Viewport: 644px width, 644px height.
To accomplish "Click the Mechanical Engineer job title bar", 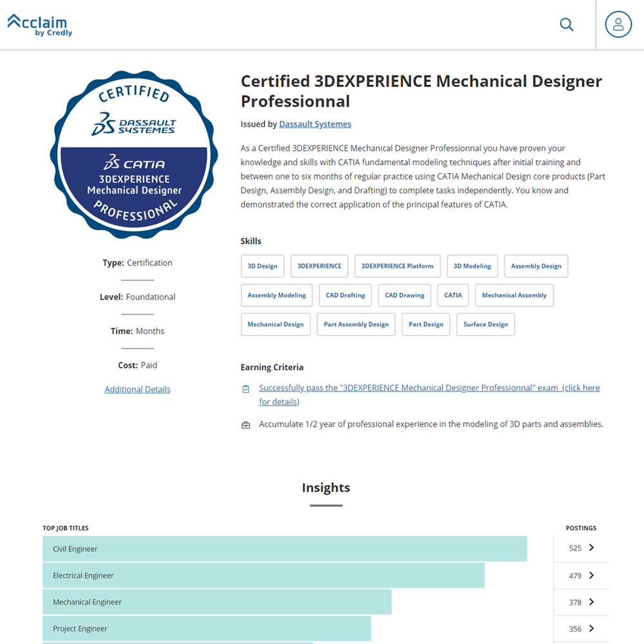I will [217, 602].
